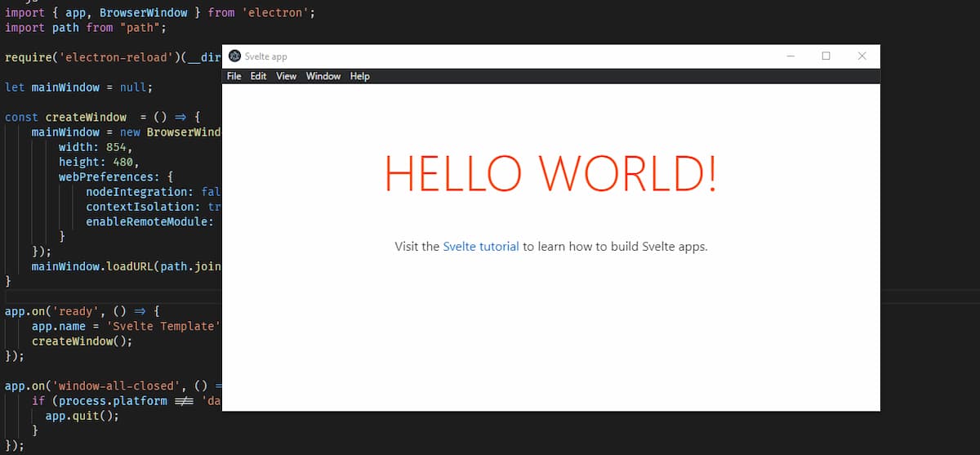Click "require('electron-reload')" line in editor

[x=113, y=58]
